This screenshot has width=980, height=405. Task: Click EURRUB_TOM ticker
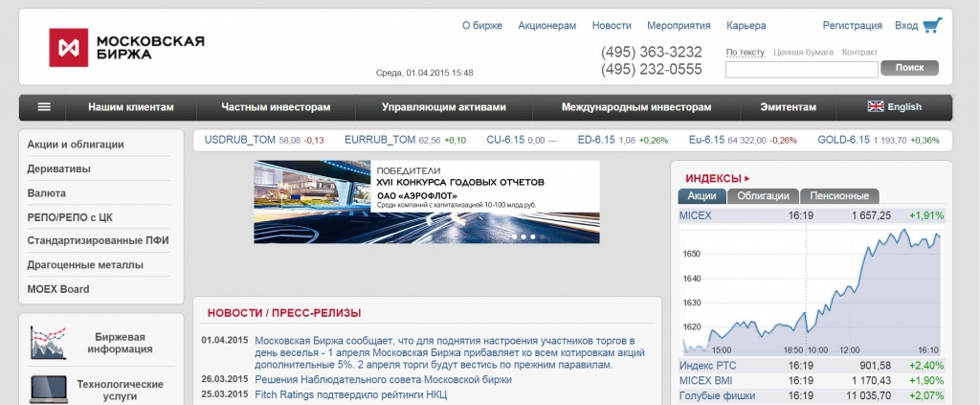pos(380,140)
